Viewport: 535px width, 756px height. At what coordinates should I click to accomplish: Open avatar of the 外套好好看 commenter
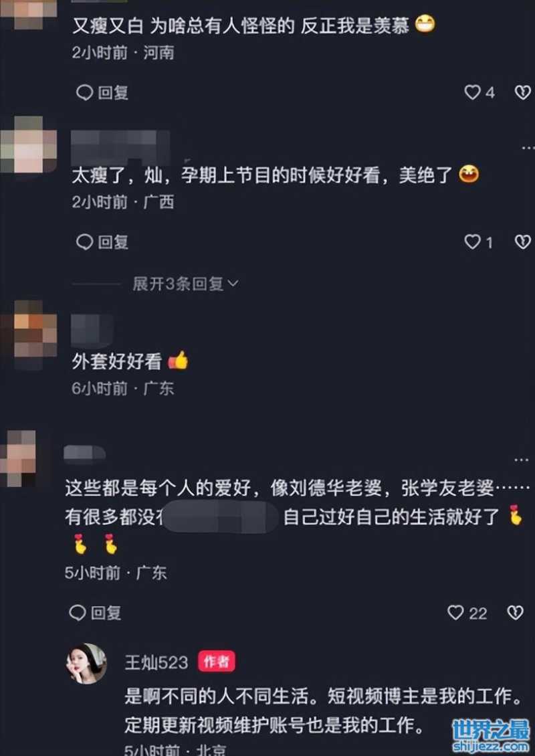pyautogui.click(x=29, y=335)
